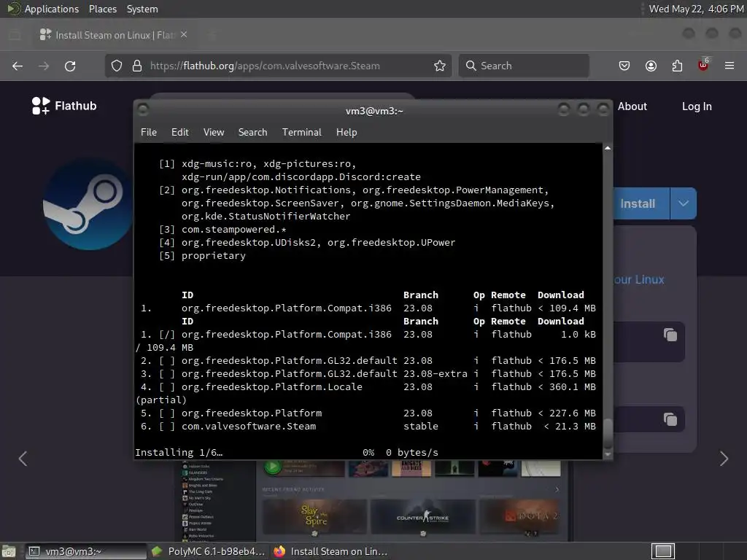The width and height of the screenshot is (747, 560).
Task: Open the Places menu in top panel
Action: [x=102, y=9]
